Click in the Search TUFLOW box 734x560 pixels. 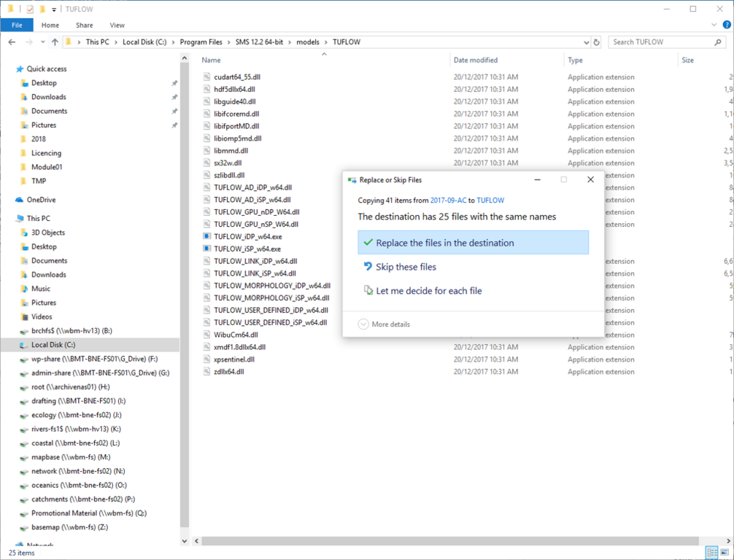pos(660,42)
